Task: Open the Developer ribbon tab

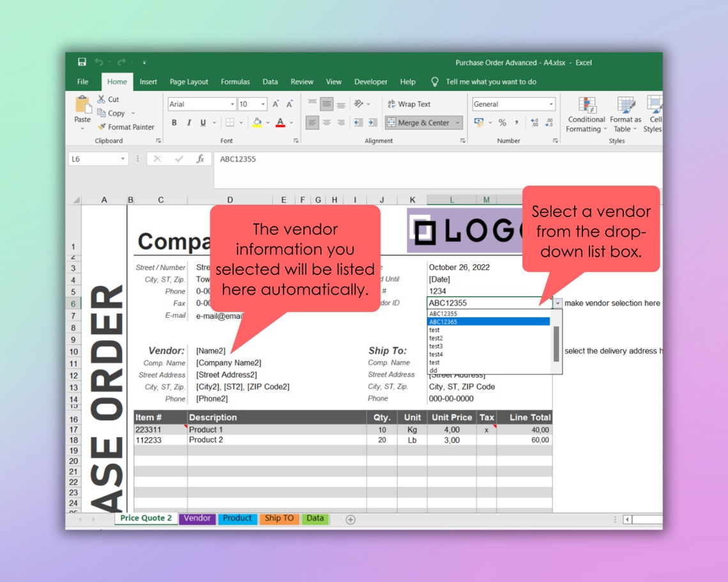Action: pos(371,82)
